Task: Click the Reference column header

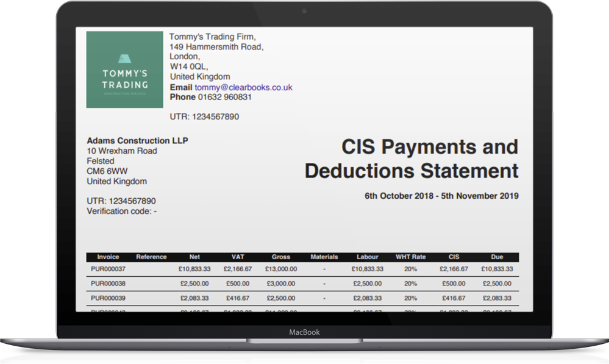Action: point(151,257)
